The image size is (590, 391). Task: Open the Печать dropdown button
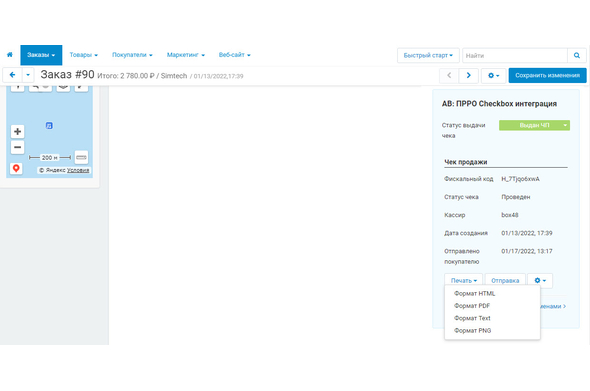click(464, 280)
